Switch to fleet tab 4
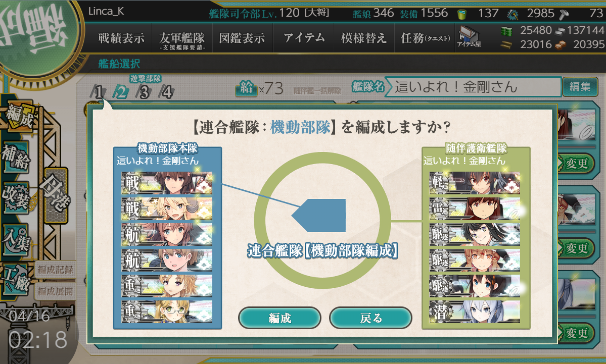Viewport: 606px width, 364px height. [x=167, y=92]
